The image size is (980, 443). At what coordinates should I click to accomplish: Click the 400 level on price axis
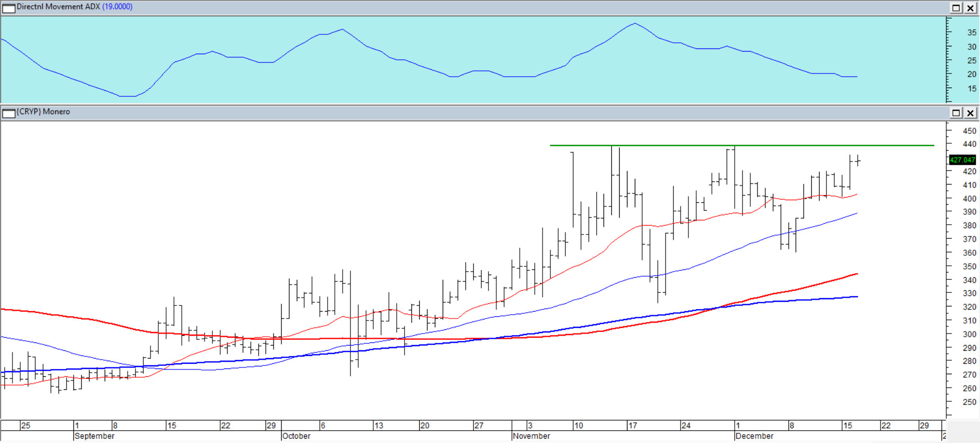tap(969, 199)
